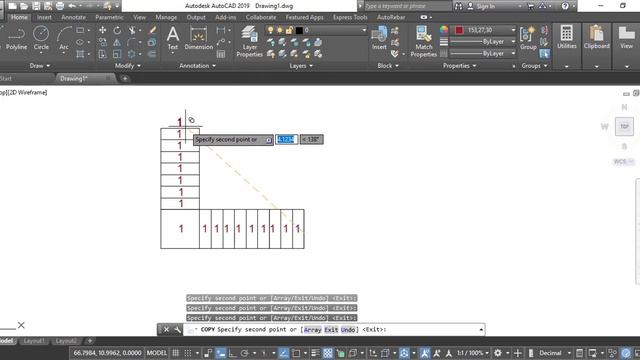Toggle polar tracking in status bar
Viewport: 640px width, 360px height.
[x=244, y=353]
